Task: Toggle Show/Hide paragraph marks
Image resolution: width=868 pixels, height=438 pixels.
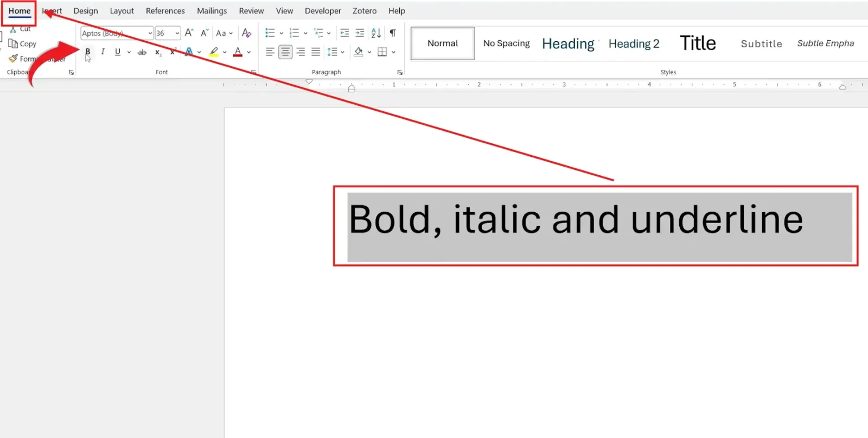Action: [393, 33]
